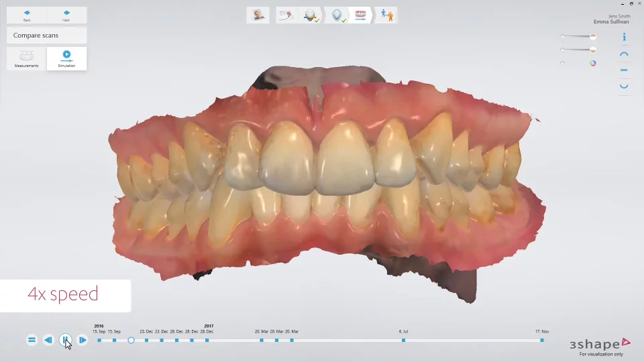The width and height of the screenshot is (644, 362).
Task: Open the patient photo workflow step
Action: (258, 15)
